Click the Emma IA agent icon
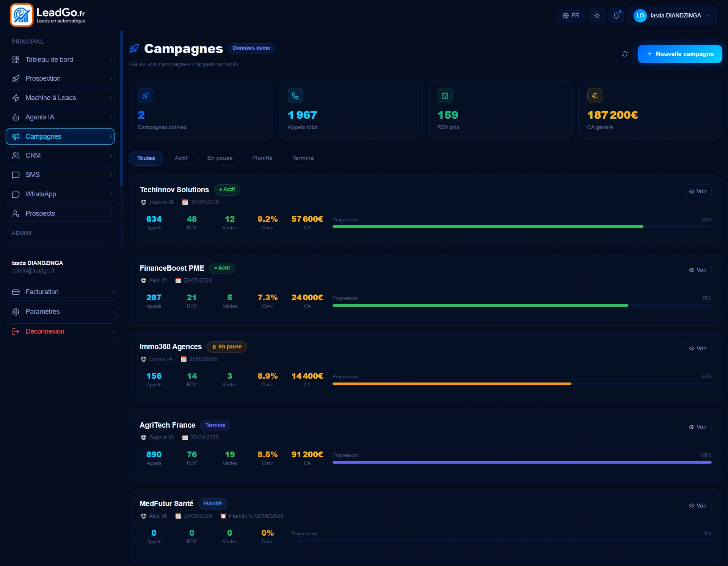Screen dimensions: 728x566 coord(144,359)
